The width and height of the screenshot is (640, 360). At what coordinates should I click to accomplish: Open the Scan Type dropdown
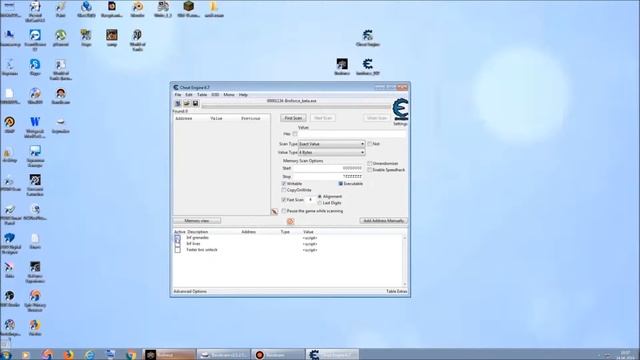click(x=331, y=144)
